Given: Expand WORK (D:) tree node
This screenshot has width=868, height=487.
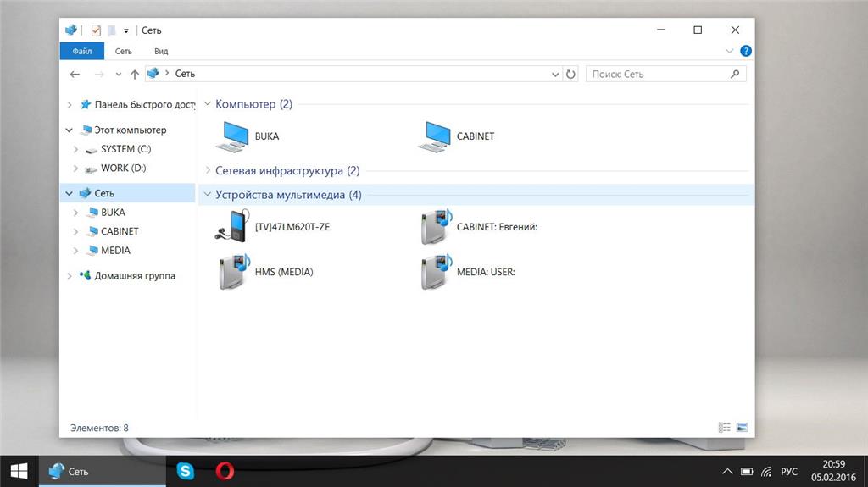Looking at the screenshot, I should (75, 169).
